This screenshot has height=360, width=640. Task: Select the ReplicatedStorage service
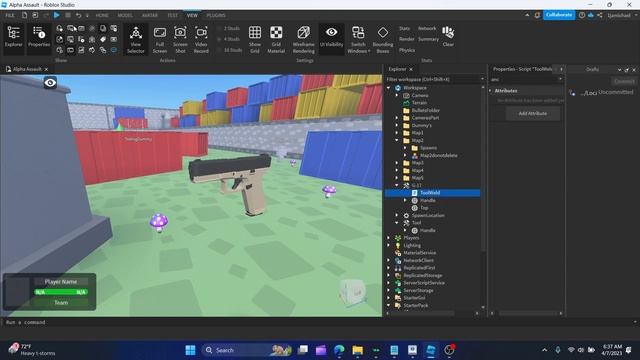point(422,275)
